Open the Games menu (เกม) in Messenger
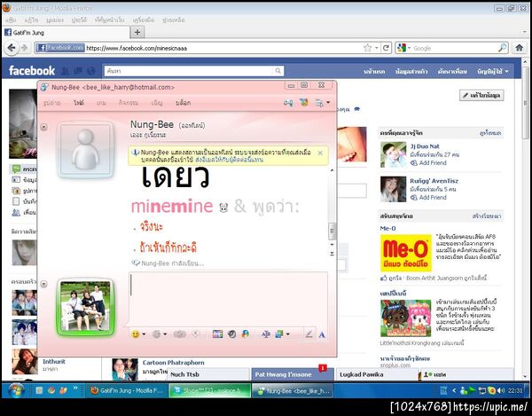The width and height of the screenshot is (532, 416). point(101,103)
